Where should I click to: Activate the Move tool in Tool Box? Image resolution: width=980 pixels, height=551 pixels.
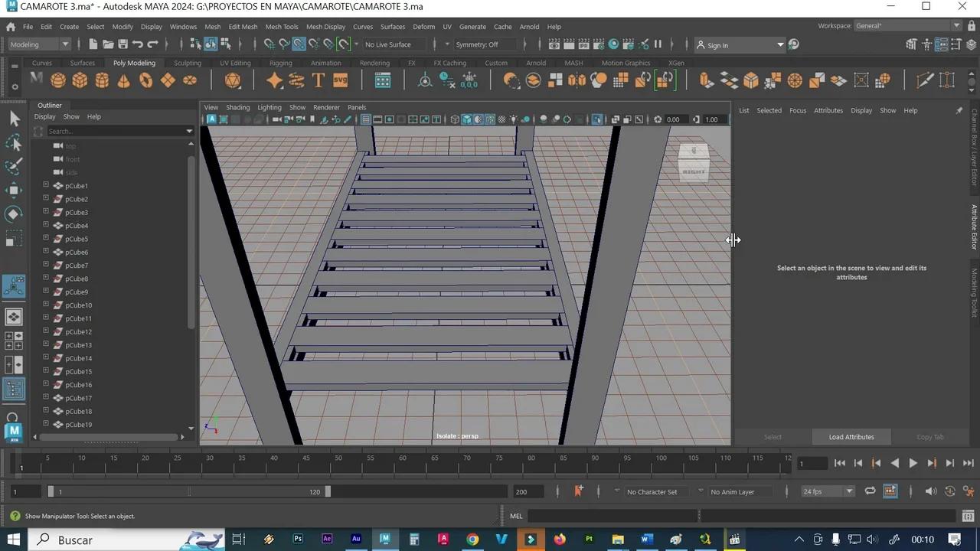[x=14, y=190]
